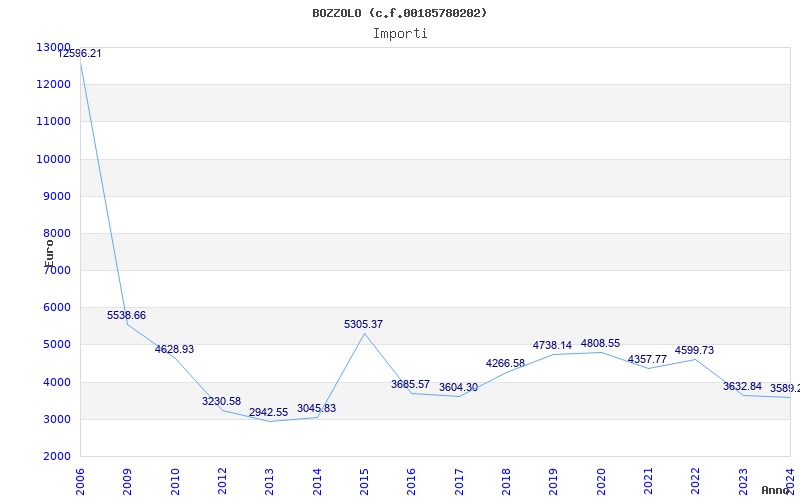Click the 2009 x-axis year label

[x=128, y=482]
